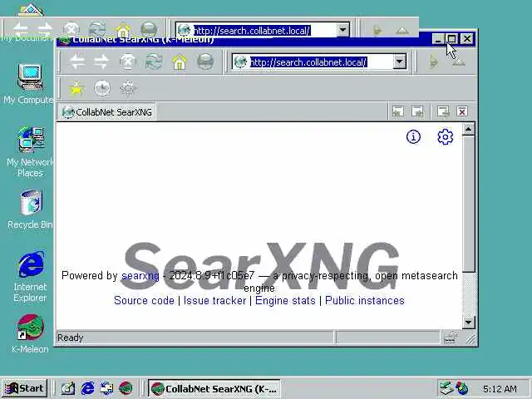Launch Internet Explorer from Quick Launch
This screenshot has width=532, height=399.
(x=87, y=388)
